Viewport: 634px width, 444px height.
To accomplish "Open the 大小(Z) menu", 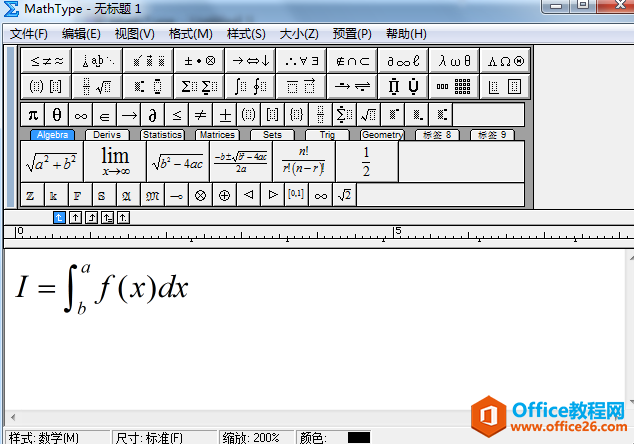I will click(x=299, y=34).
